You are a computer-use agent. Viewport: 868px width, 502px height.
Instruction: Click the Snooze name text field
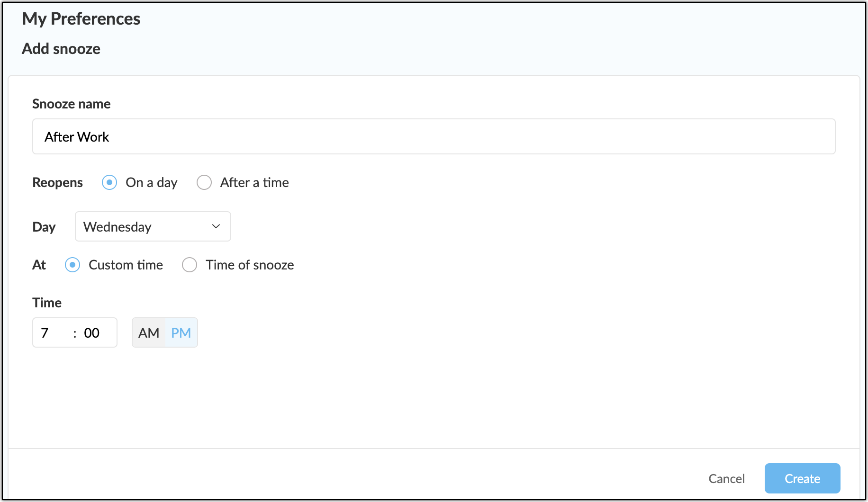(434, 136)
